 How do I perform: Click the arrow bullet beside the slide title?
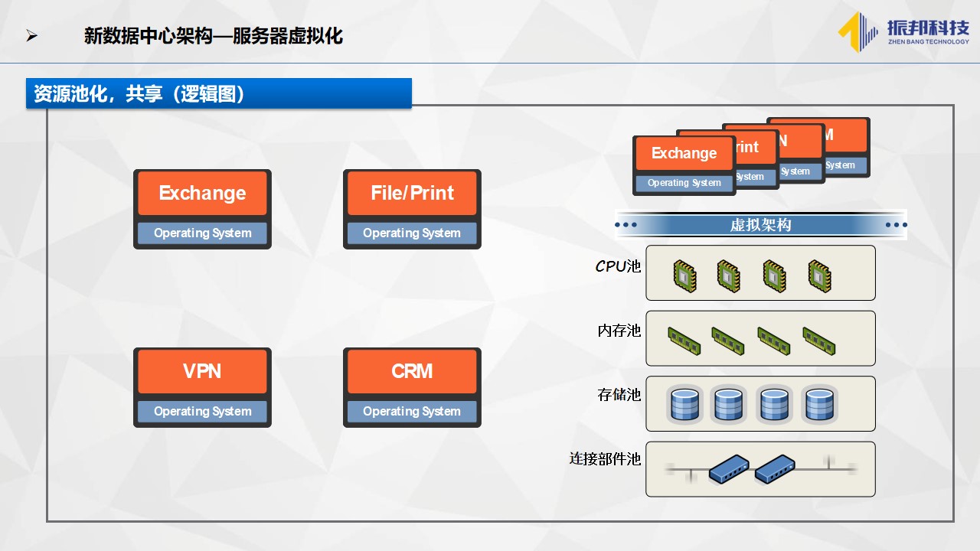click(31, 36)
